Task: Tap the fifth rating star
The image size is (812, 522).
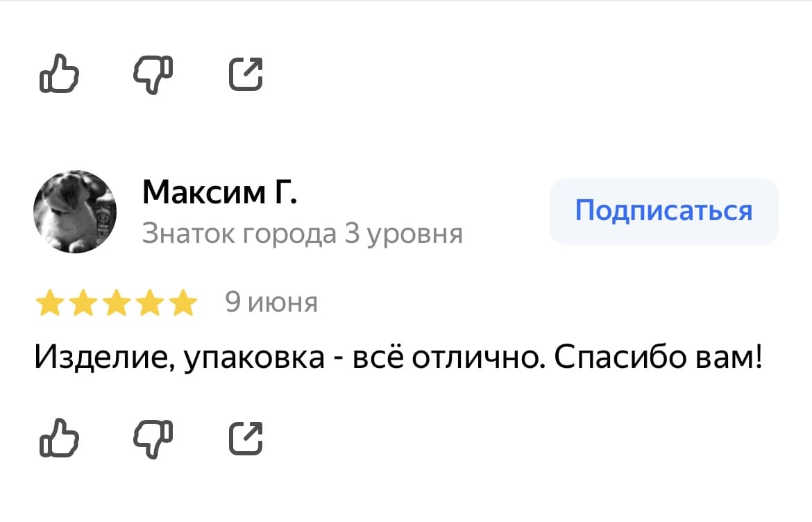Action: (183, 303)
